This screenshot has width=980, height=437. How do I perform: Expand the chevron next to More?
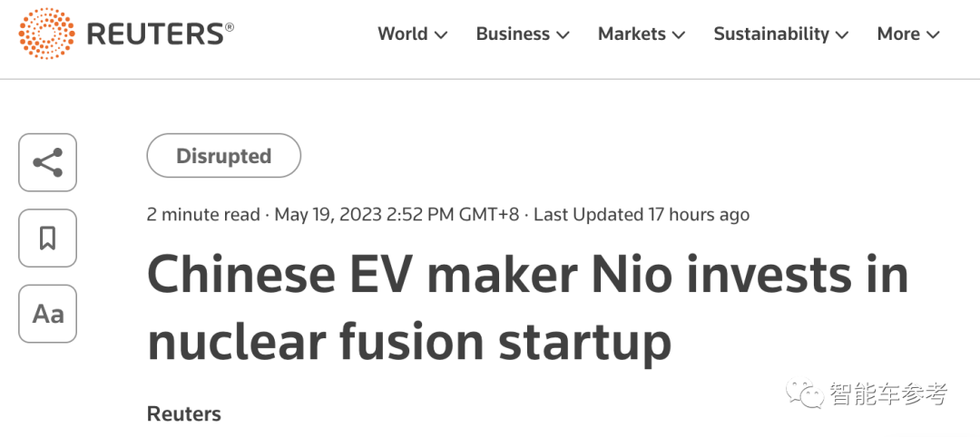click(933, 35)
